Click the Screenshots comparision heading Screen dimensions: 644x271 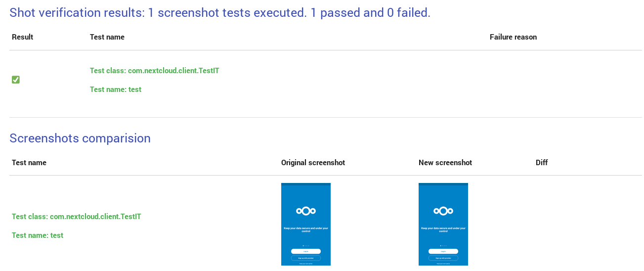click(80, 138)
